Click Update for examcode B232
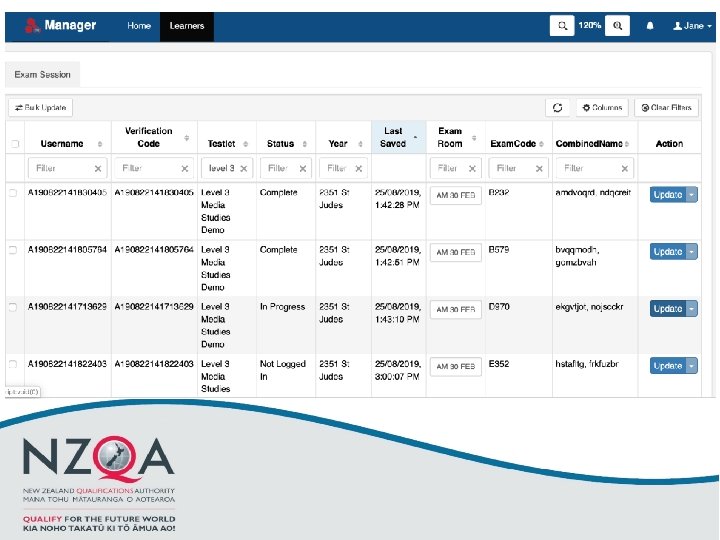This screenshot has height=540, width=720. click(x=668, y=195)
